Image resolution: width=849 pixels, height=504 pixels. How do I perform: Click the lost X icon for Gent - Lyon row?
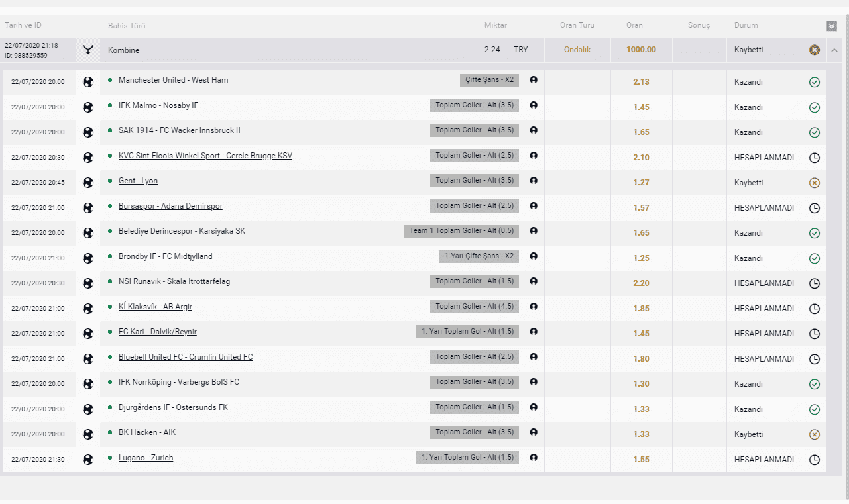(815, 183)
